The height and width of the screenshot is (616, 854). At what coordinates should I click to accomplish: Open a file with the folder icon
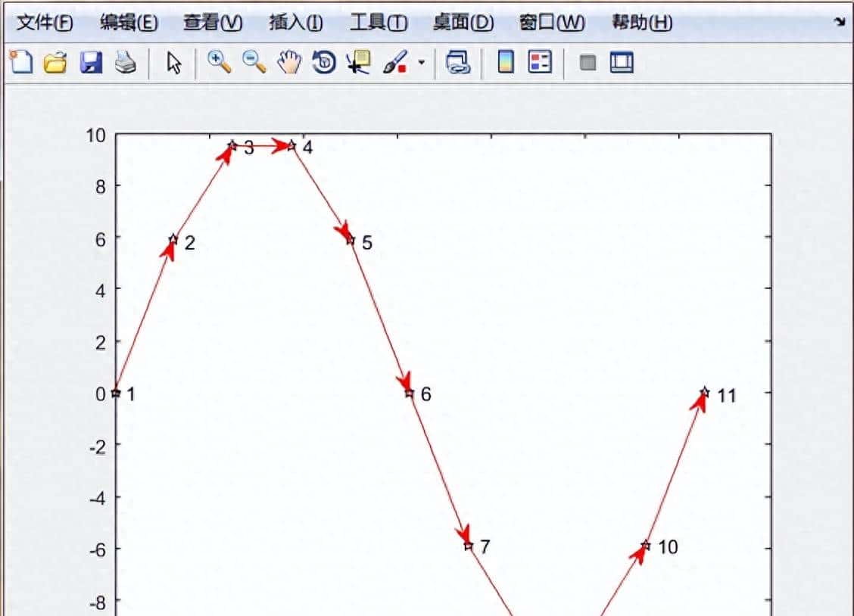tap(55, 63)
